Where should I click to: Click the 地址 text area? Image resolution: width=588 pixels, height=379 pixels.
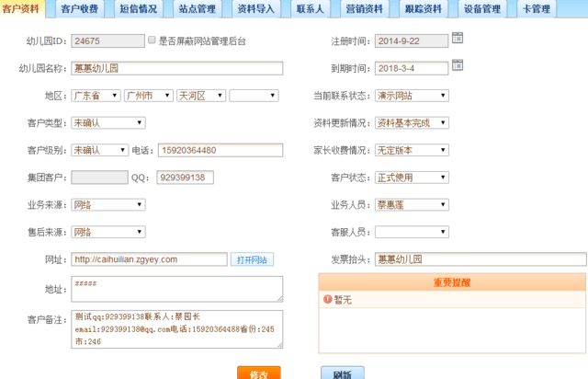(177, 289)
